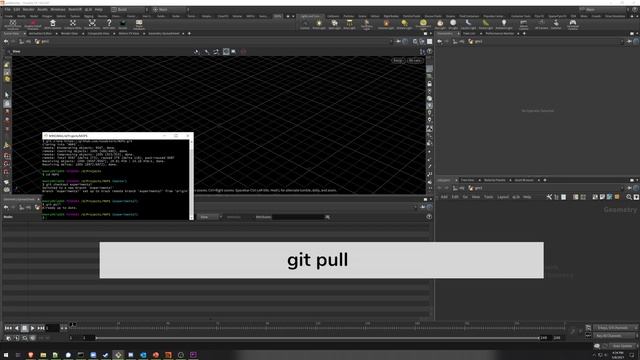Open the File menu
Screen dimensions: 640x360
point(7,9)
